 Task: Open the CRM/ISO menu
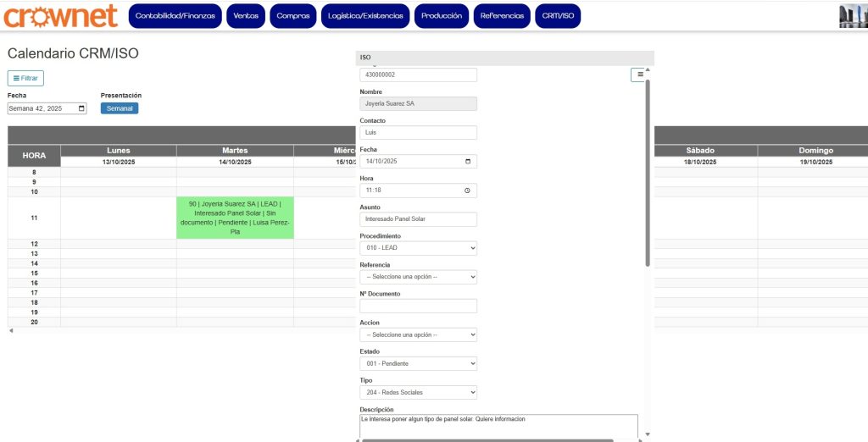click(558, 16)
